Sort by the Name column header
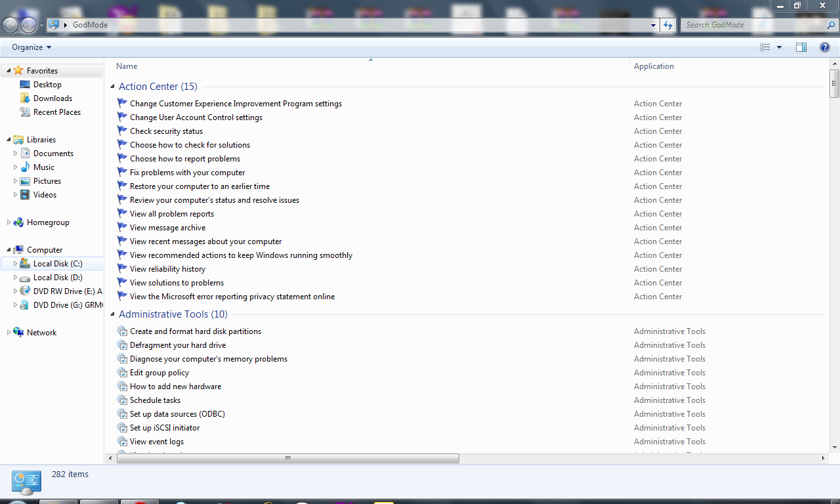840x504 pixels. point(127,66)
